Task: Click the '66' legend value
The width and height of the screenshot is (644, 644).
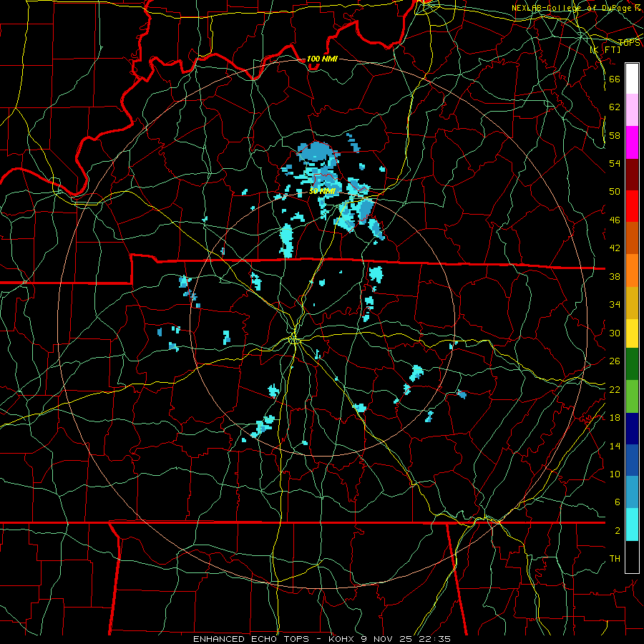Action: tap(615, 79)
